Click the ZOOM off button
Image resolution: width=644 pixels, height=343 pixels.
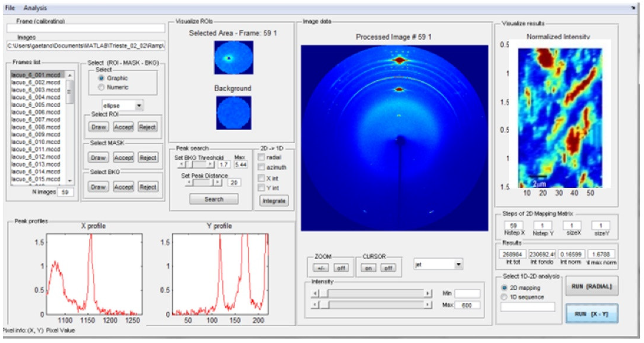(341, 268)
